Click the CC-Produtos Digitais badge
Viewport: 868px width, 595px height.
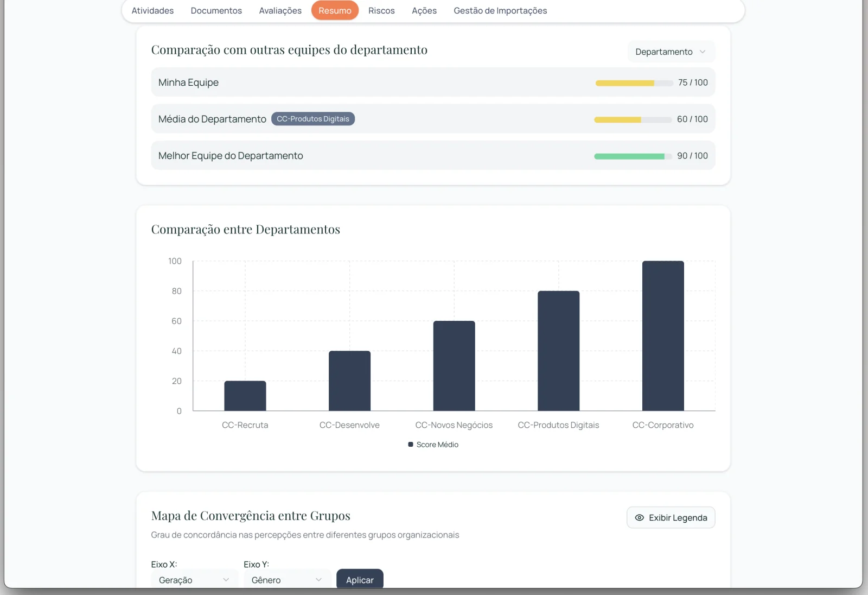(x=313, y=119)
